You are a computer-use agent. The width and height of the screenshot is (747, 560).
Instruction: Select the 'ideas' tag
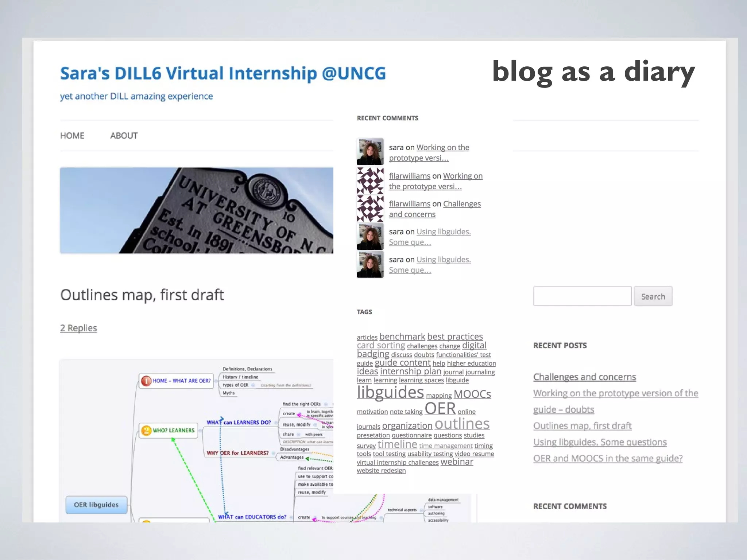367,371
